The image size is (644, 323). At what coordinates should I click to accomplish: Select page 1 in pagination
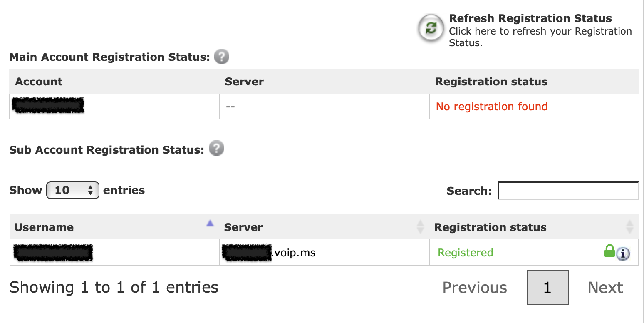[x=547, y=287]
